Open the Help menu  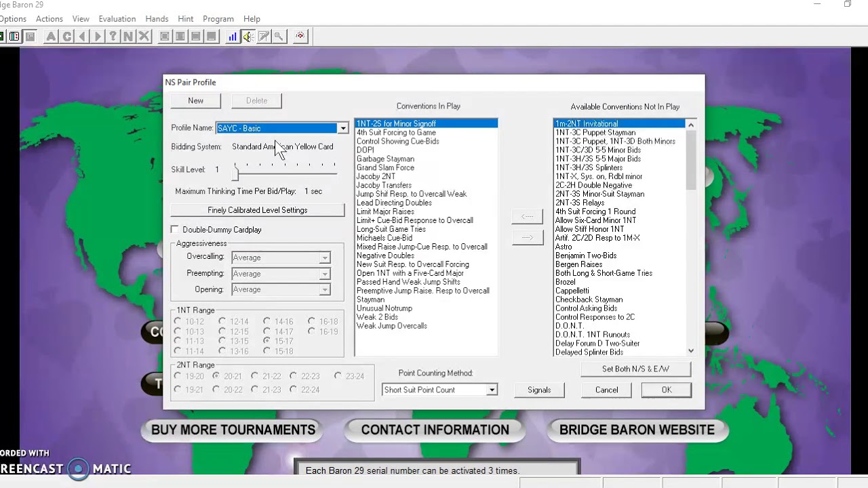click(252, 19)
